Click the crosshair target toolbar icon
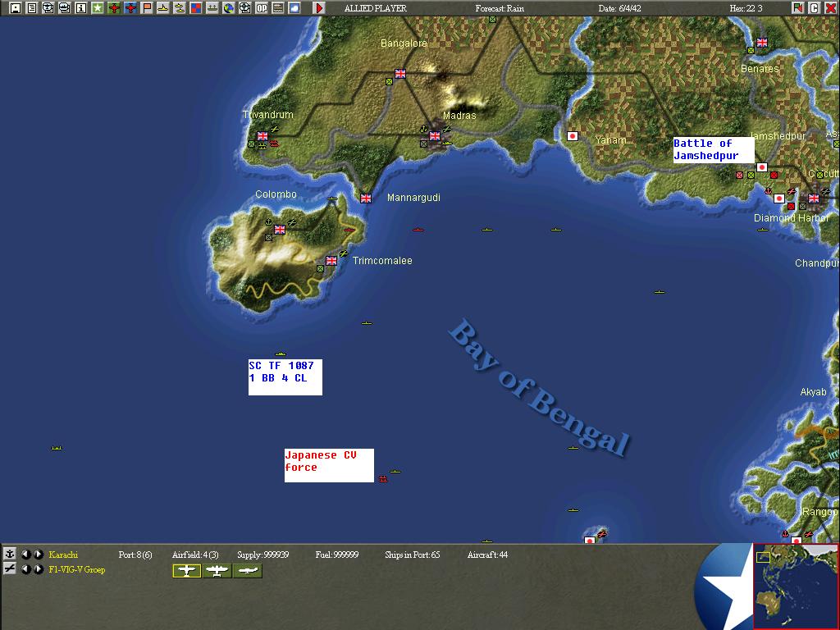The width and height of the screenshot is (840, 630). (244, 8)
